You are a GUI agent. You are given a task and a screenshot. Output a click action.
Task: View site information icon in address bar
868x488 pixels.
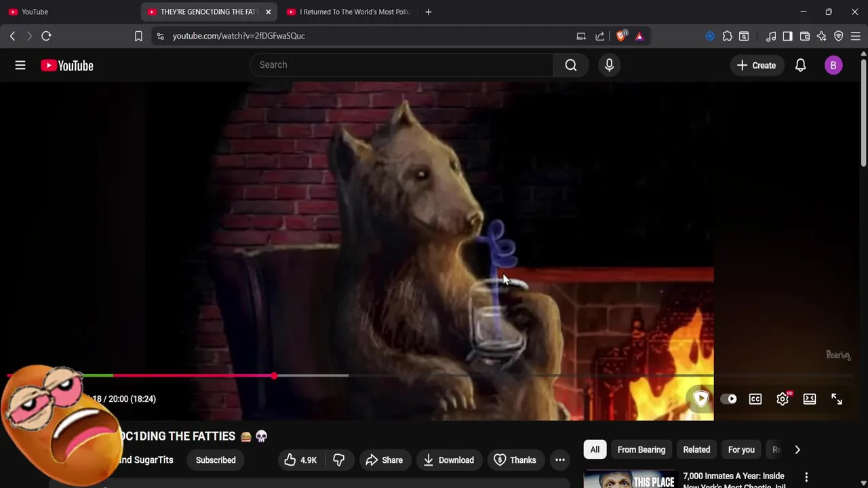pyautogui.click(x=160, y=36)
